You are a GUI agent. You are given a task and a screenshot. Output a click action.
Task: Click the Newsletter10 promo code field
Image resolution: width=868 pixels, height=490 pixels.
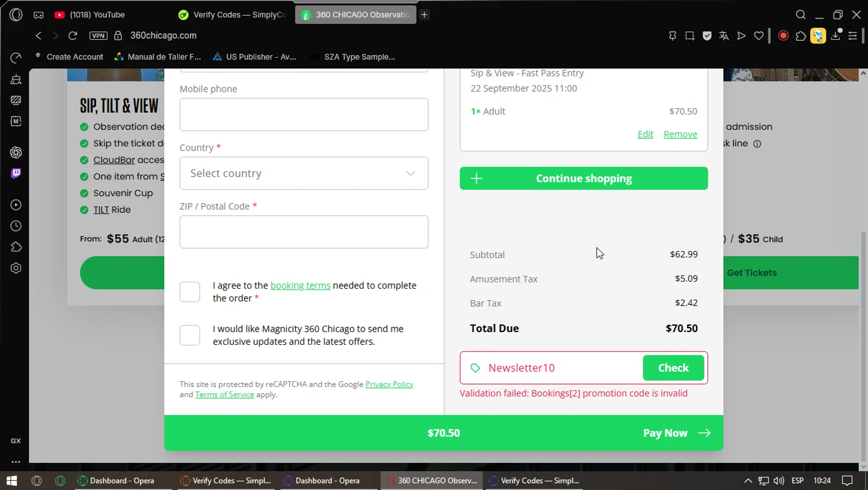click(x=551, y=368)
